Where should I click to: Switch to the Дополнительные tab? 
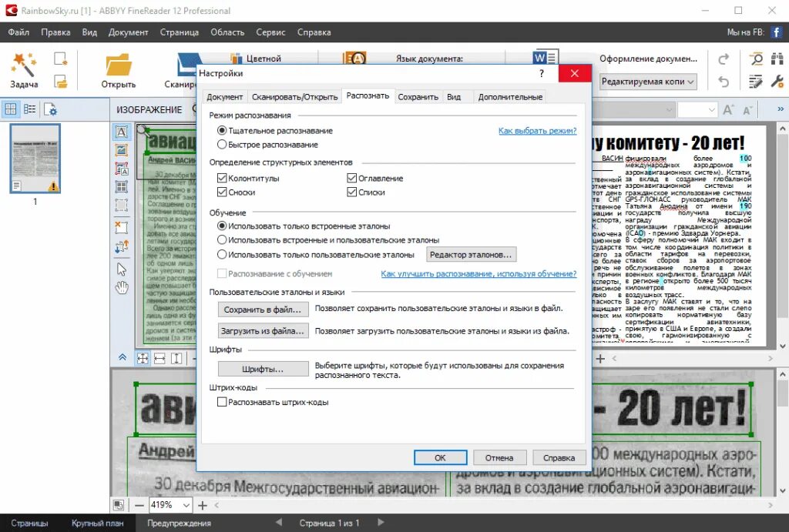[x=510, y=97]
